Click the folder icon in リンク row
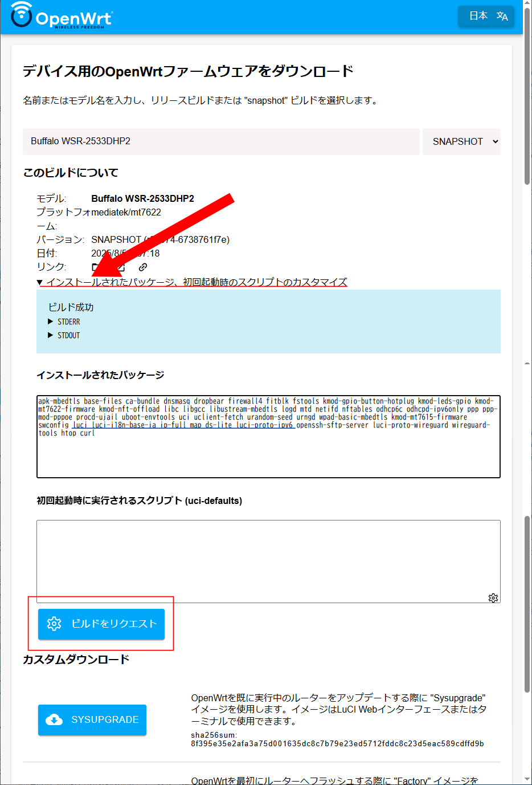The width and height of the screenshot is (532, 785). point(96,267)
